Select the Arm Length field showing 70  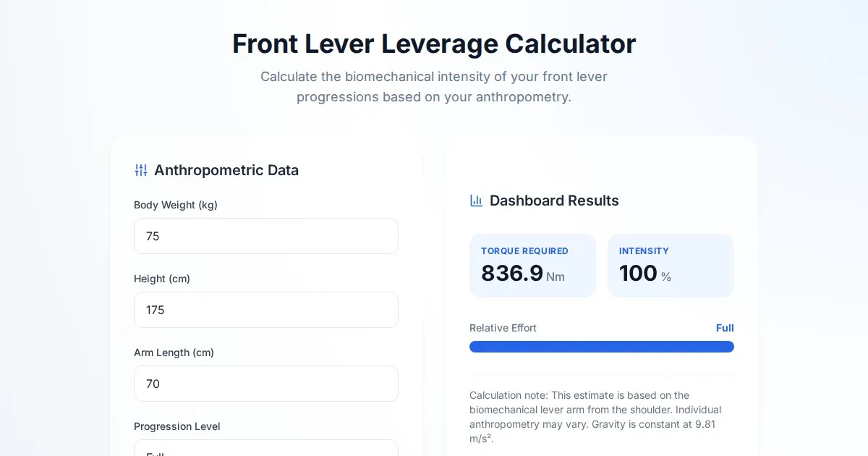coord(265,384)
